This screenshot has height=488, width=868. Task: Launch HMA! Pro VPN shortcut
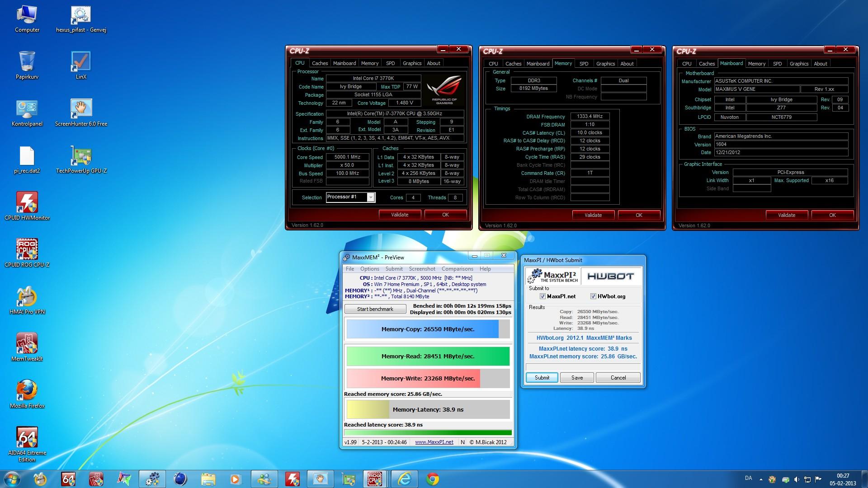point(27,301)
